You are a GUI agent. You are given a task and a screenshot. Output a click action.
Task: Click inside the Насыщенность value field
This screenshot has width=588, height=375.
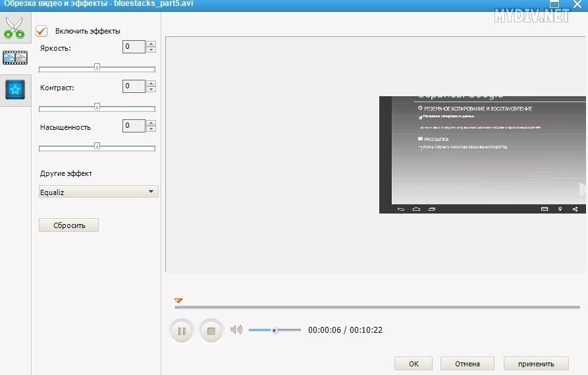pos(134,125)
